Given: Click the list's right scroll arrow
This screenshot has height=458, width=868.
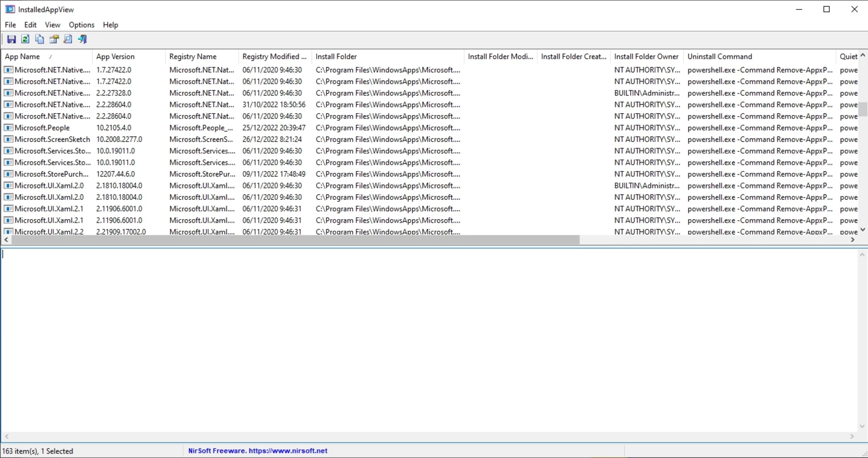Looking at the screenshot, I should (x=853, y=240).
